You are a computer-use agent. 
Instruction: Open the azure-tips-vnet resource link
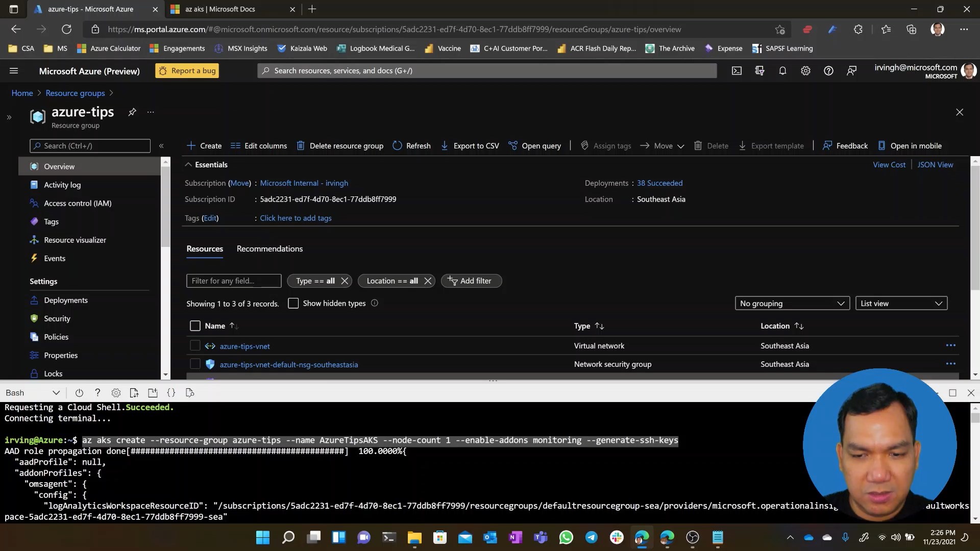click(244, 346)
